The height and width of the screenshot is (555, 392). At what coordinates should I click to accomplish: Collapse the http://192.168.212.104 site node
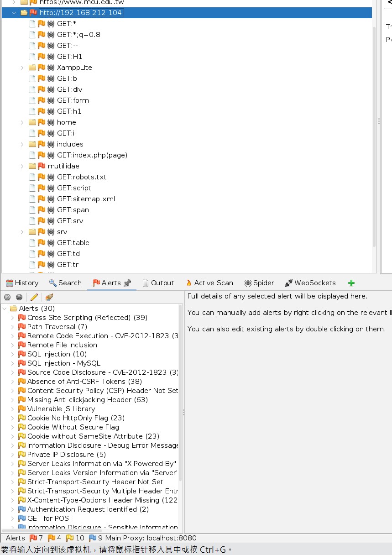[13, 13]
